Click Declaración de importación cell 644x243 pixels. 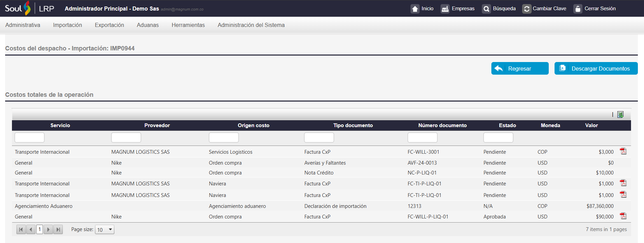click(335, 206)
